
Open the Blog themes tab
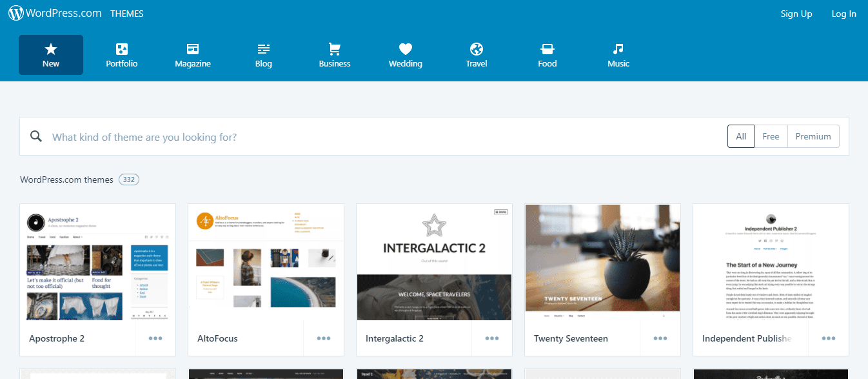[x=264, y=55]
